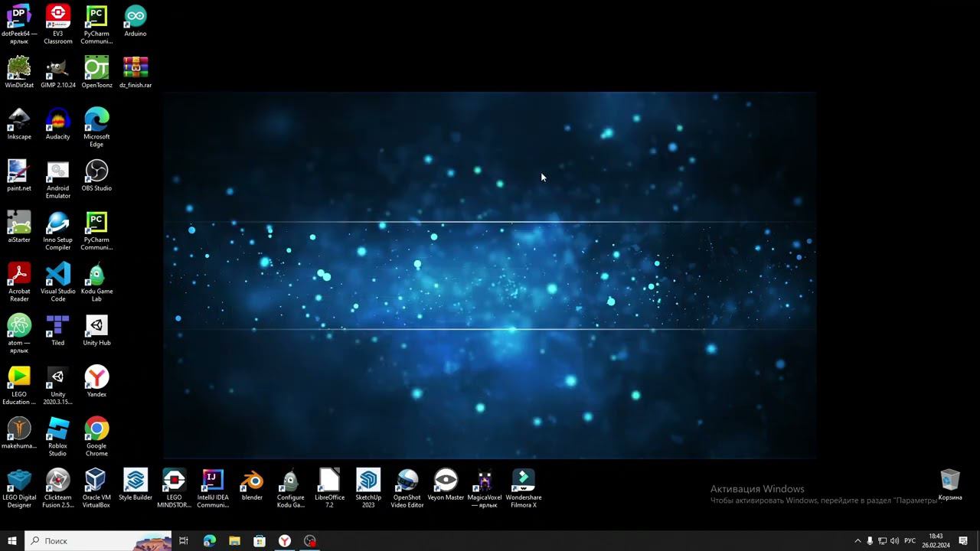Image resolution: width=980 pixels, height=551 pixels.
Task: Select the atom shortcut on the desktop
Action: point(19,333)
